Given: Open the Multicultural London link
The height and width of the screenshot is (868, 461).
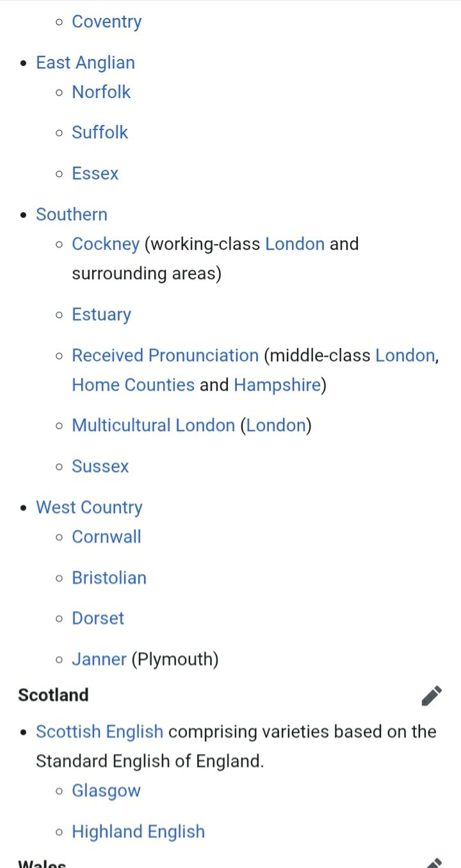Looking at the screenshot, I should [154, 426].
